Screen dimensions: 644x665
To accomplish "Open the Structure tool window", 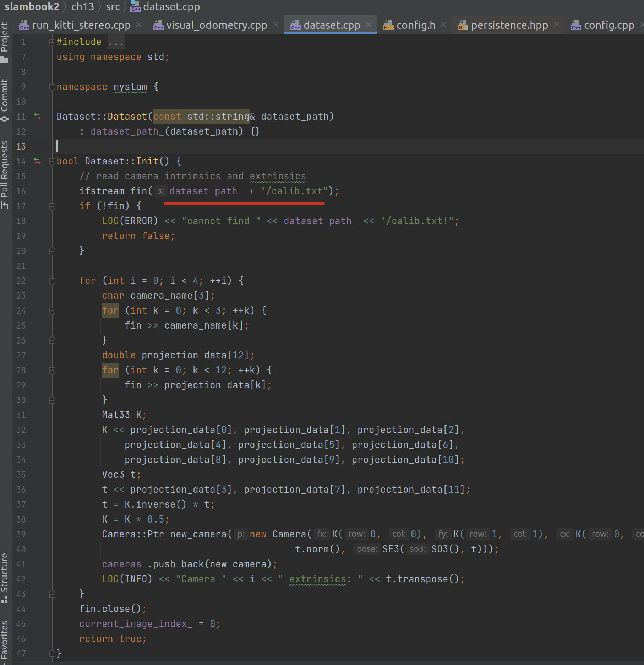I will point(5,578).
